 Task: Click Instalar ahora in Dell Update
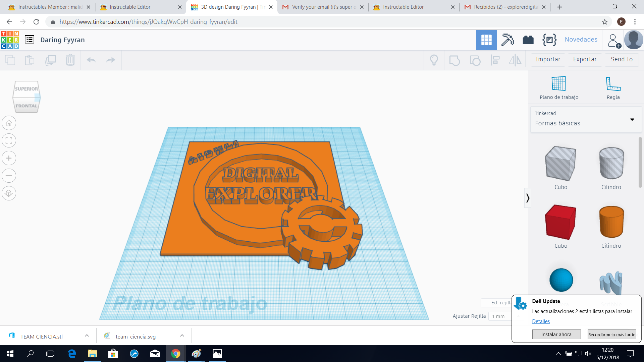(556, 335)
